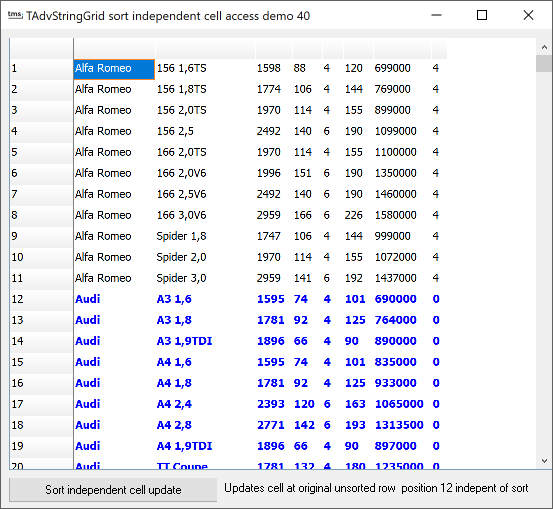
Task: Select the bold price cell '890000'
Action: (x=402, y=342)
